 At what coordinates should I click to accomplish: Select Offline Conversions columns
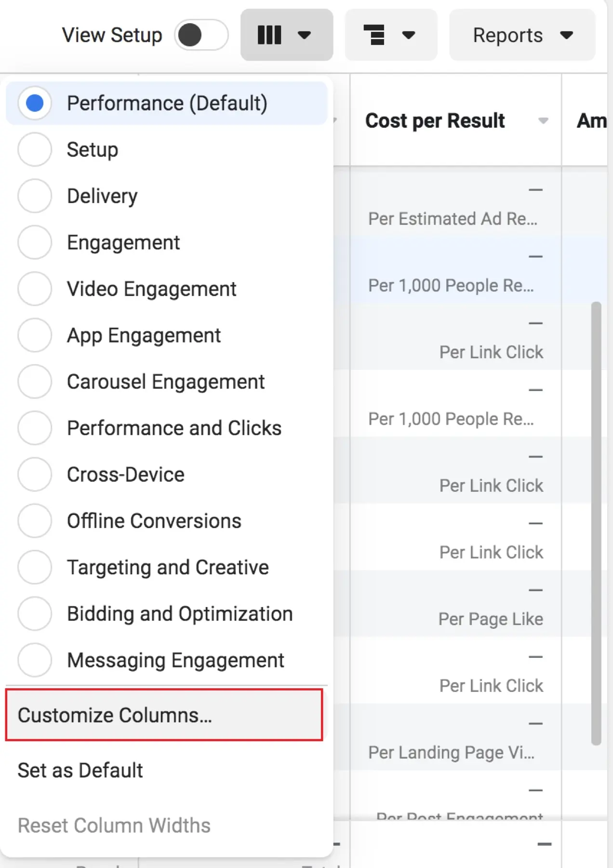[35, 521]
